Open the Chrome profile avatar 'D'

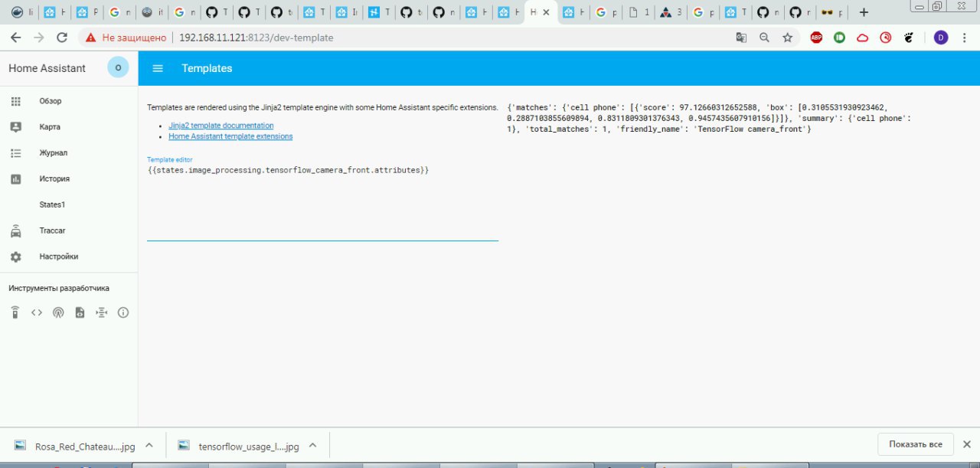[x=941, y=38]
